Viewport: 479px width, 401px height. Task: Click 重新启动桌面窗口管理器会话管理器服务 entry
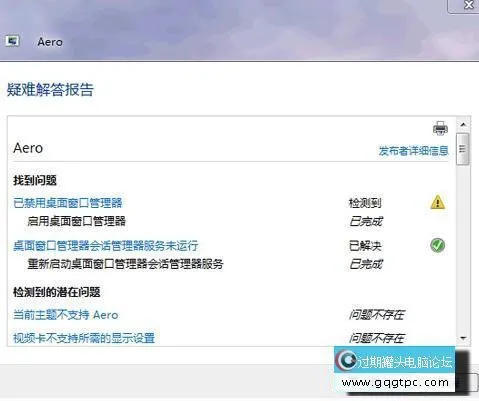click(x=125, y=264)
